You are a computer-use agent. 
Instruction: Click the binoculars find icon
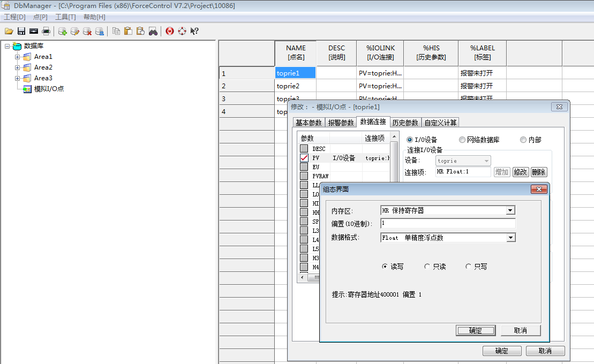[x=153, y=31]
